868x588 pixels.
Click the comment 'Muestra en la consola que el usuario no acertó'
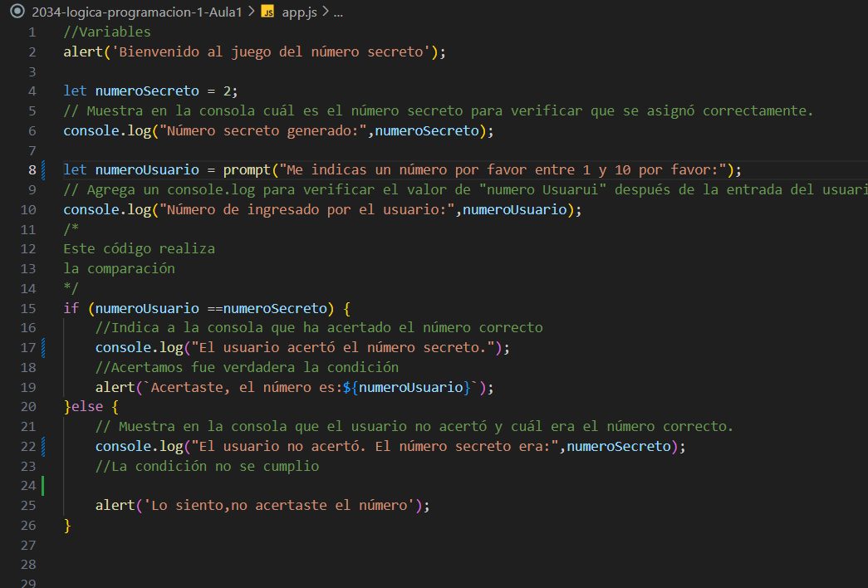[x=303, y=427]
